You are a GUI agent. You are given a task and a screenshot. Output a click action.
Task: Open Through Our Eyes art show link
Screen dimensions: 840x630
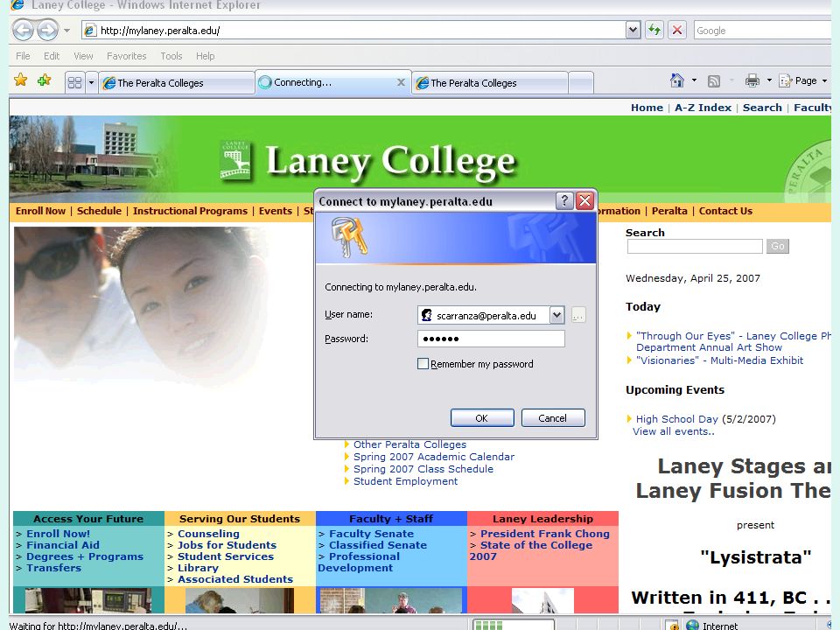tap(733, 342)
